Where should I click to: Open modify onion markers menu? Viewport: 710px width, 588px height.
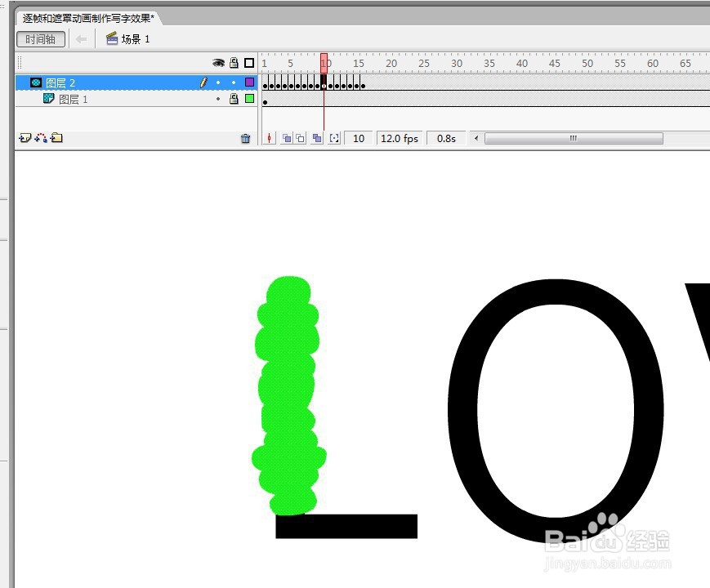tap(334, 138)
